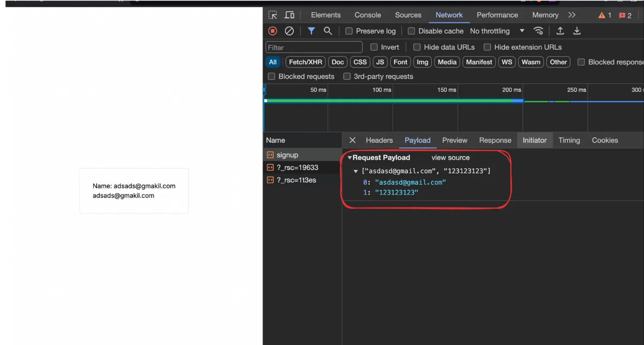Open the Performance tab

click(x=497, y=15)
